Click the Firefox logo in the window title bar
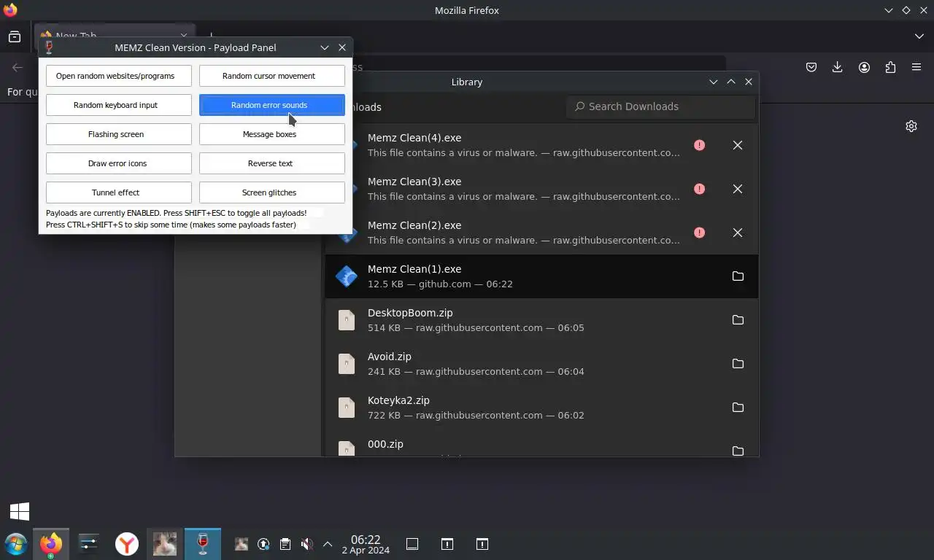This screenshot has width=934, height=560. pyautogui.click(x=10, y=10)
